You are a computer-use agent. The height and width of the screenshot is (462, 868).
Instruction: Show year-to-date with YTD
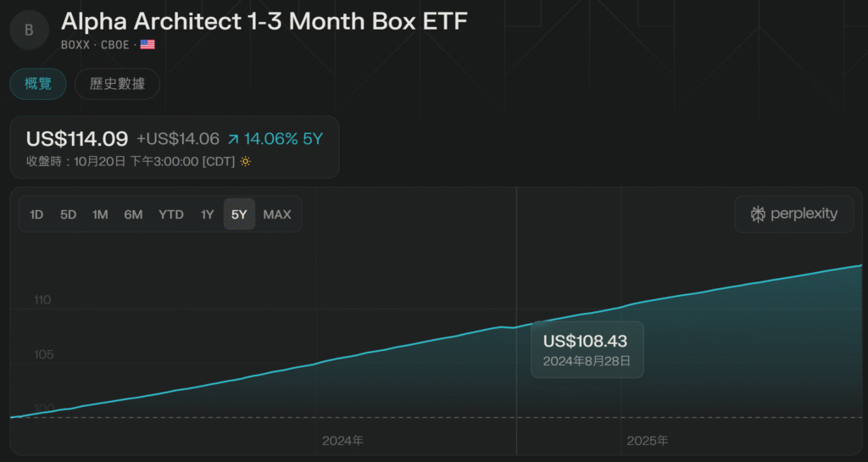tap(171, 214)
